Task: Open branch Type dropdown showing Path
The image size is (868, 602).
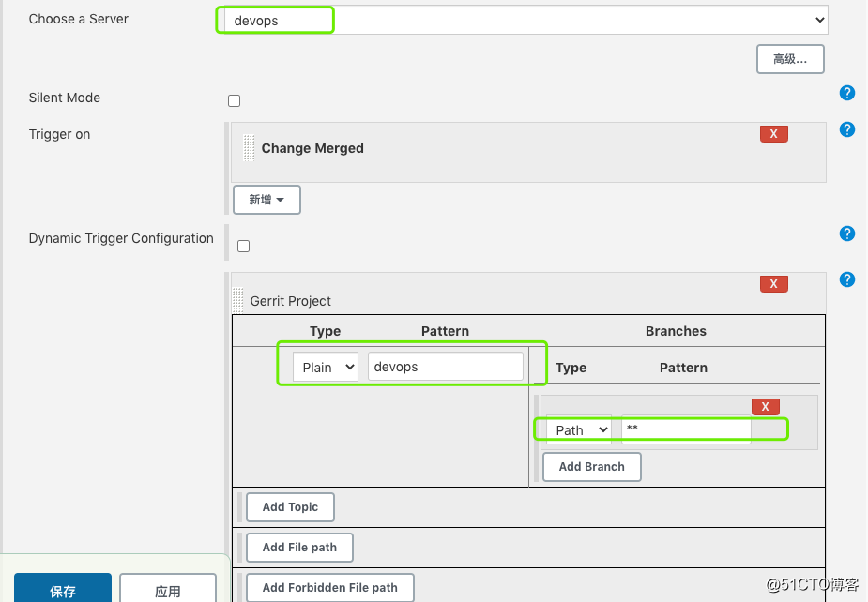Action: pyautogui.click(x=578, y=429)
